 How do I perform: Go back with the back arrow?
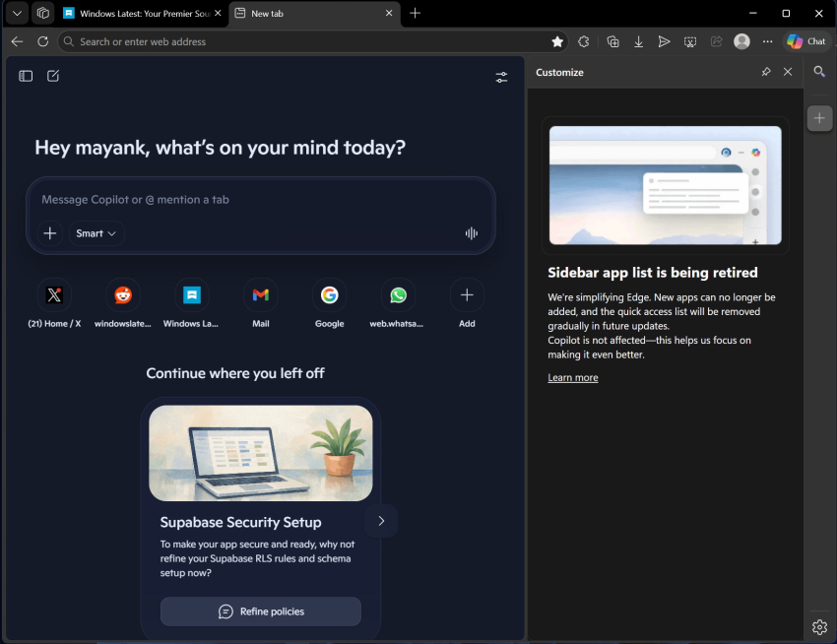click(17, 41)
